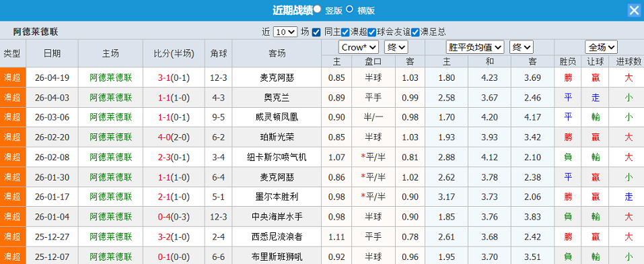Open away team 中央海岸水手
Viewport: 644px width, 264px height.
tap(277, 216)
